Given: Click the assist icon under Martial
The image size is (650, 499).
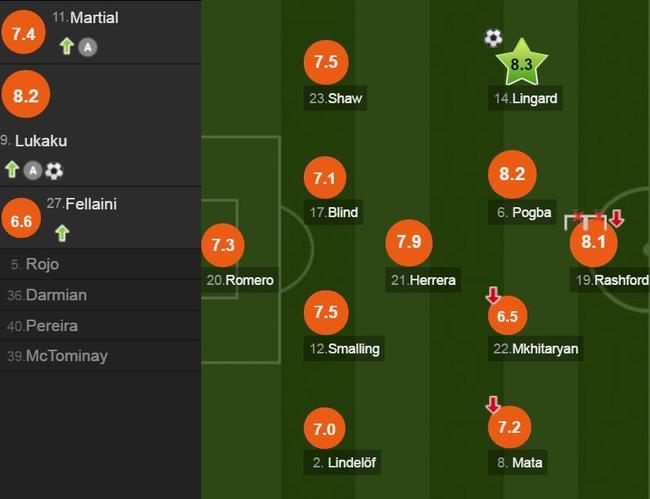Looking at the screenshot, I should [88, 47].
